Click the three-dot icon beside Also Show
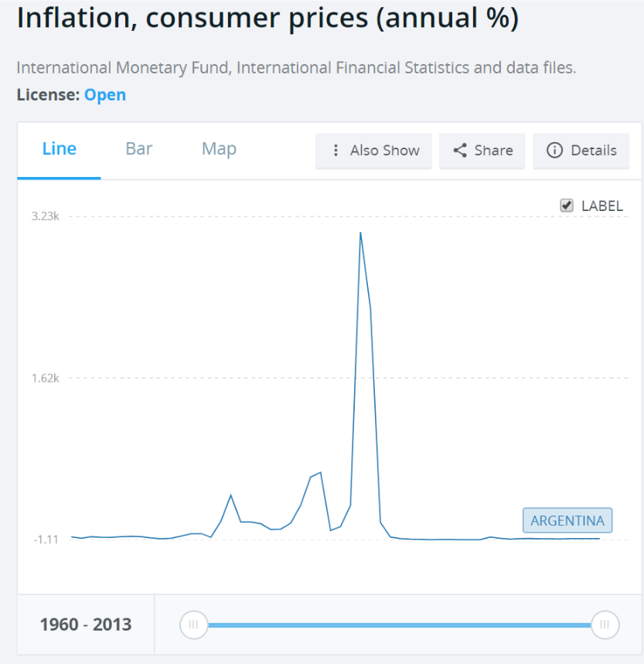This screenshot has height=664, width=644. [x=336, y=151]
